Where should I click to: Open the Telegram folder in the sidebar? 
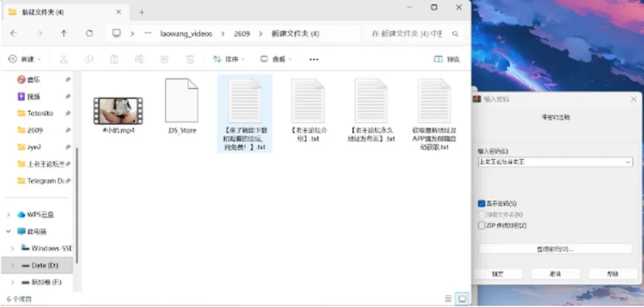(46, 181)
